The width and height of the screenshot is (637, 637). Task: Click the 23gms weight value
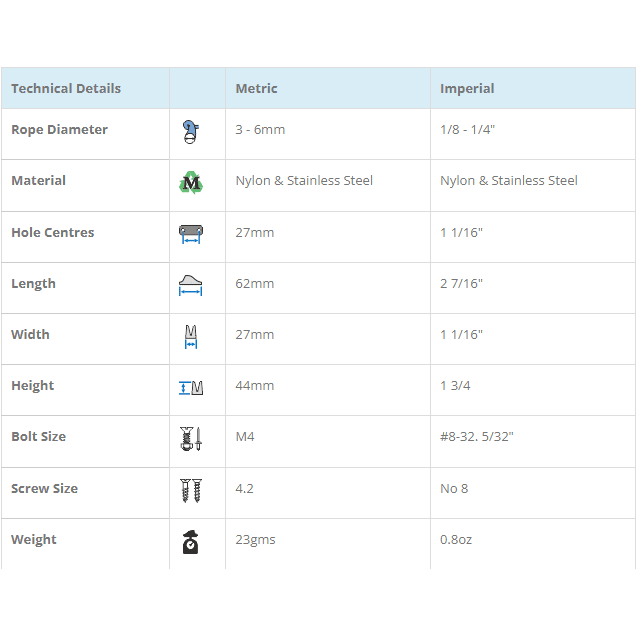[255, 540]
